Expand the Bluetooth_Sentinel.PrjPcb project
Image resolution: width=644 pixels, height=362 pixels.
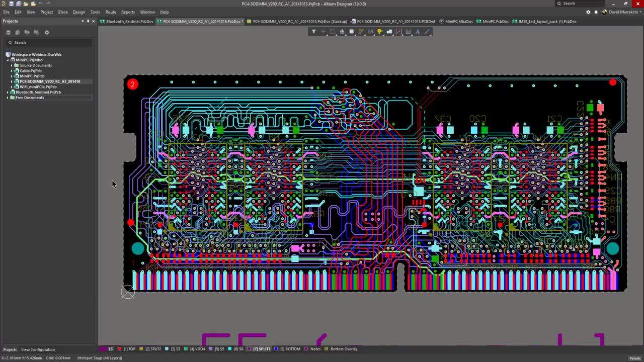(8, 92)
